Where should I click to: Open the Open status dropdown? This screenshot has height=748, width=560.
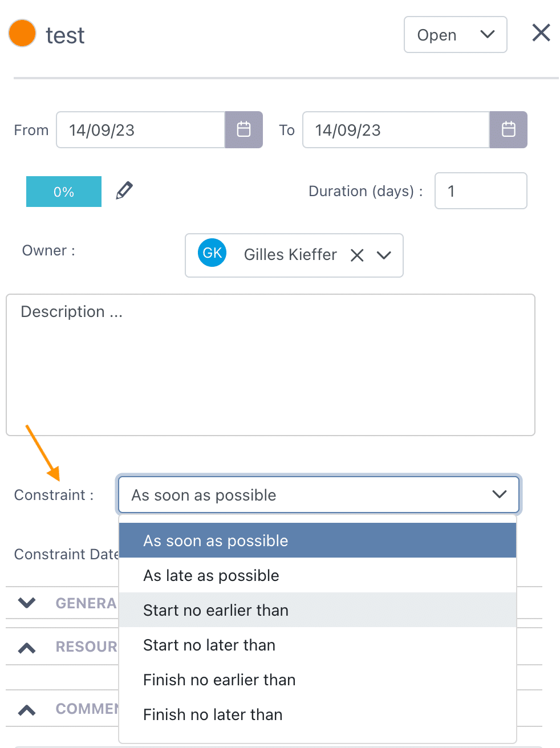click(456, 35)
